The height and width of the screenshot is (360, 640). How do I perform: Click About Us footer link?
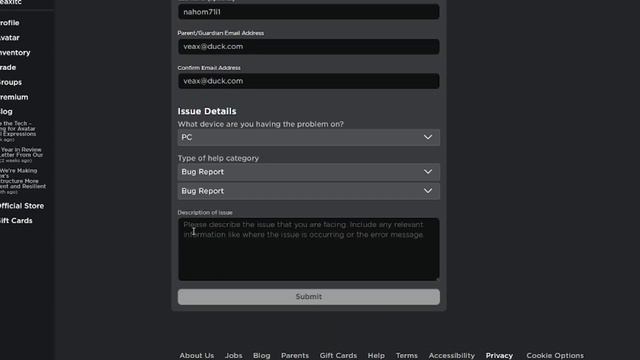click(x=197, y=356)
